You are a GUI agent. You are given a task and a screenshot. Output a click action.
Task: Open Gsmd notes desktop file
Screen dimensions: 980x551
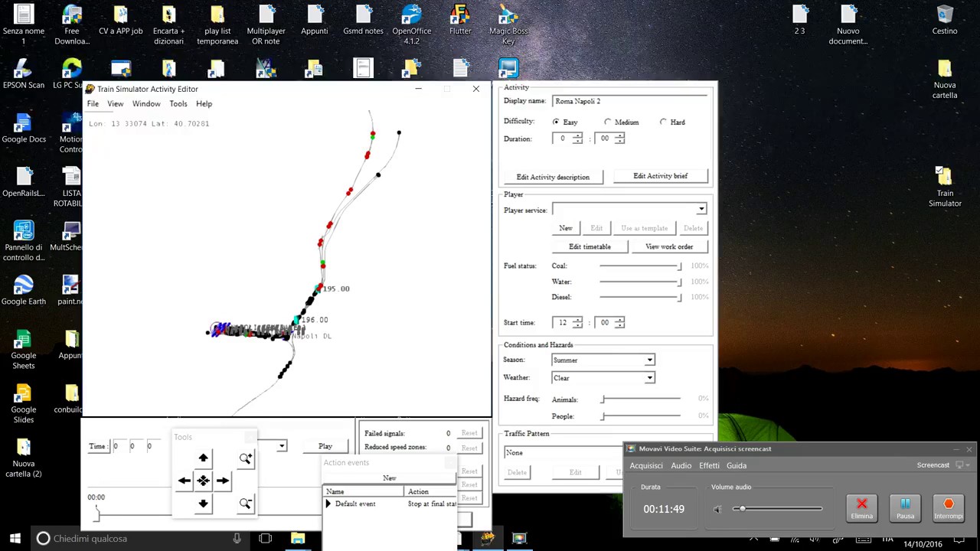[363, 20]
